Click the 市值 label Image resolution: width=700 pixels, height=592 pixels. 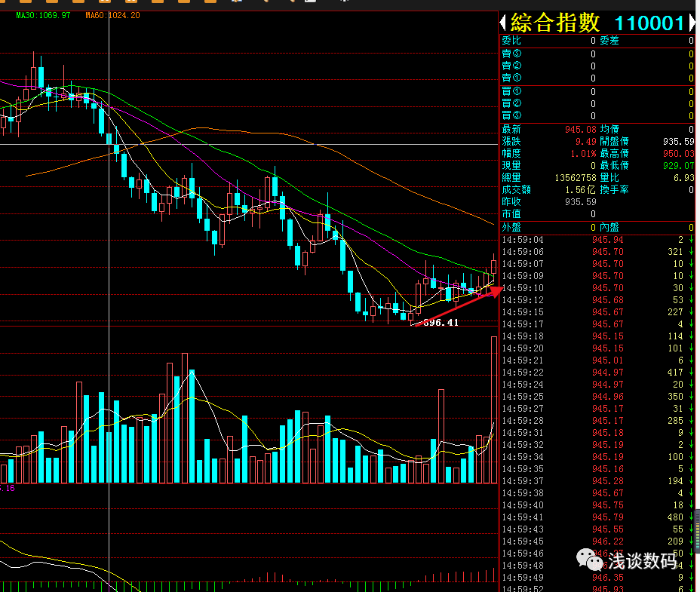pyautogui.click(x=511, y=214)
